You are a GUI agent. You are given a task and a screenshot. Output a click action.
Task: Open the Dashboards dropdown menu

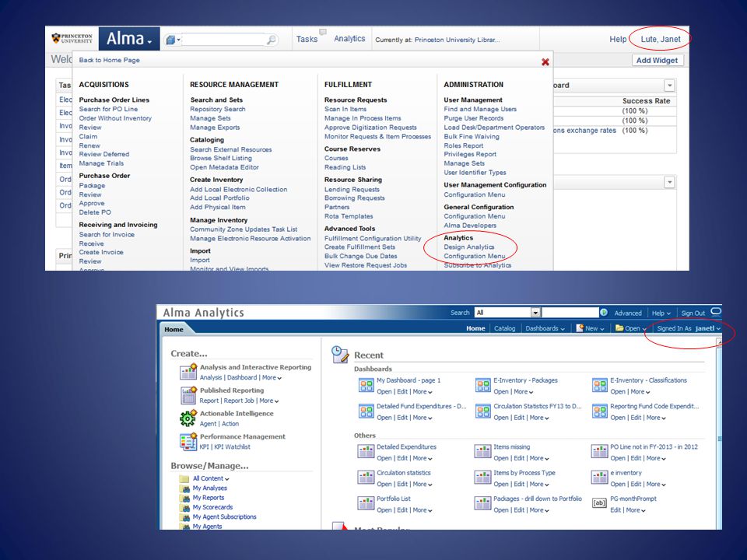point(545,328)
